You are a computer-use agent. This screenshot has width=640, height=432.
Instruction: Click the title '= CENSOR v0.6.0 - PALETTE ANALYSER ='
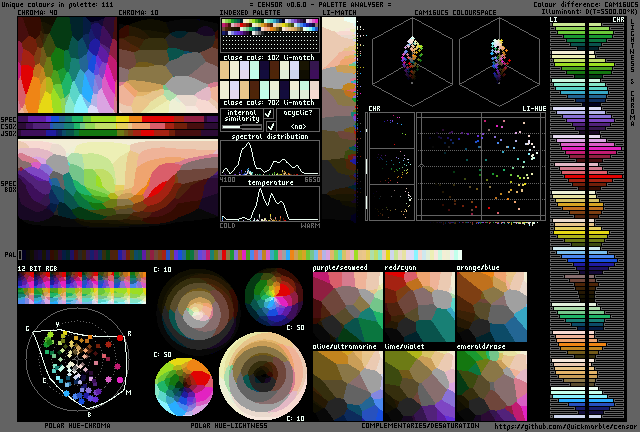pyautogui.click(x=320, y=4)
